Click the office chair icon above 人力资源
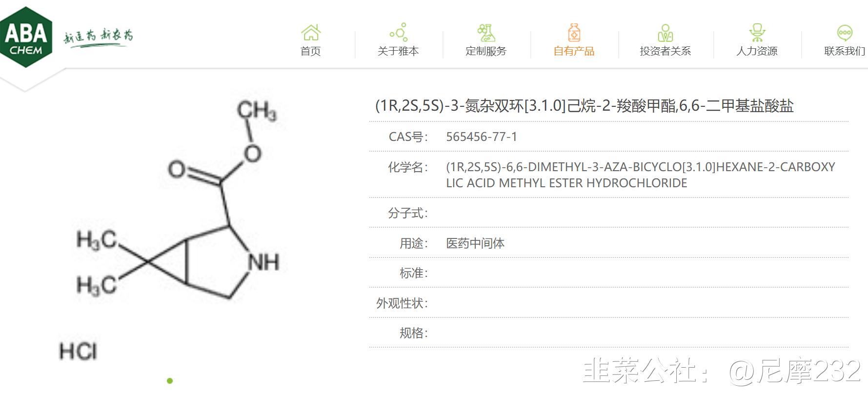 [x=757, y=33]
